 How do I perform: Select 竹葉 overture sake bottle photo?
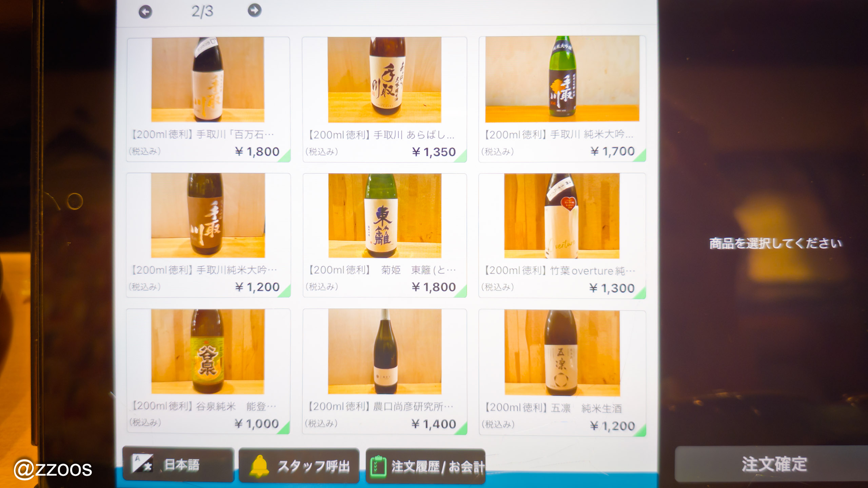[562, 216]
